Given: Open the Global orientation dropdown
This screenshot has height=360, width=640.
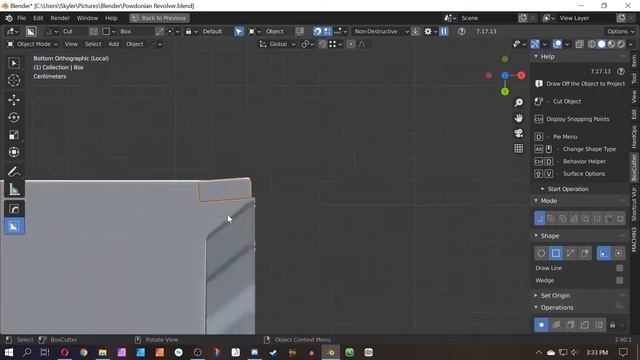Looking at the screenshot, I should coord(278,44).
